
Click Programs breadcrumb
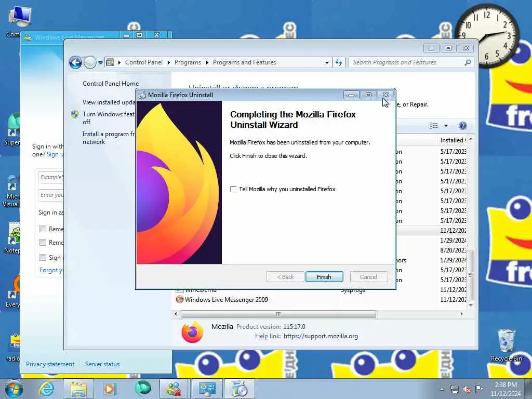pos(188,62)
